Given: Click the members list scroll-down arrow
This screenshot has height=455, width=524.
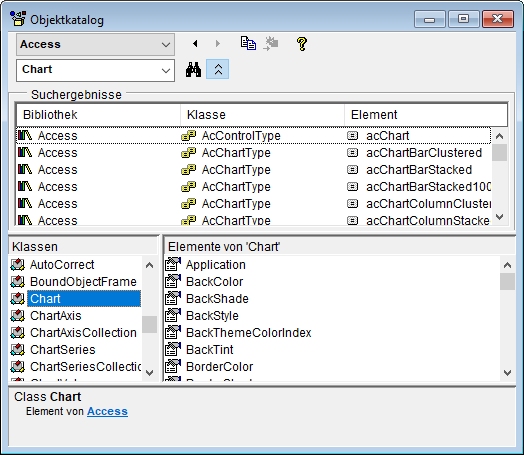Looking at the screenshot, I should tap(507, 372).
